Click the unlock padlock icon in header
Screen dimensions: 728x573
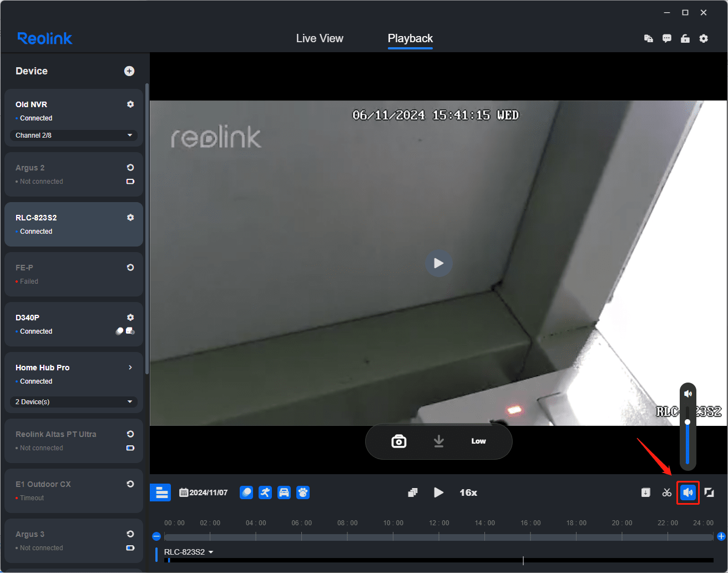(x=685, y=38)
